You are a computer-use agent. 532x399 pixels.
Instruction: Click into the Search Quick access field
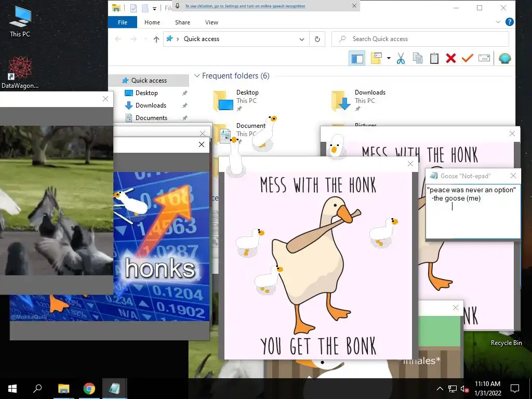click(x=420, y=39)
